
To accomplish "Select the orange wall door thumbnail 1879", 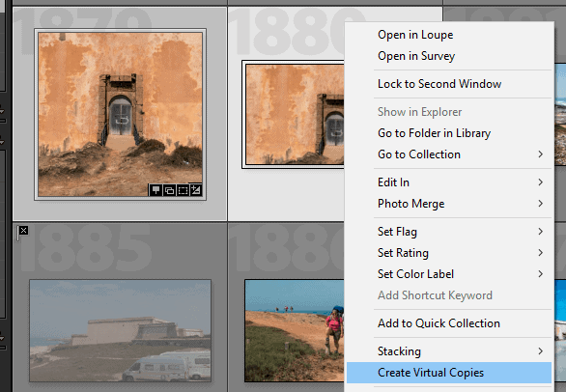I will (120, 115).
